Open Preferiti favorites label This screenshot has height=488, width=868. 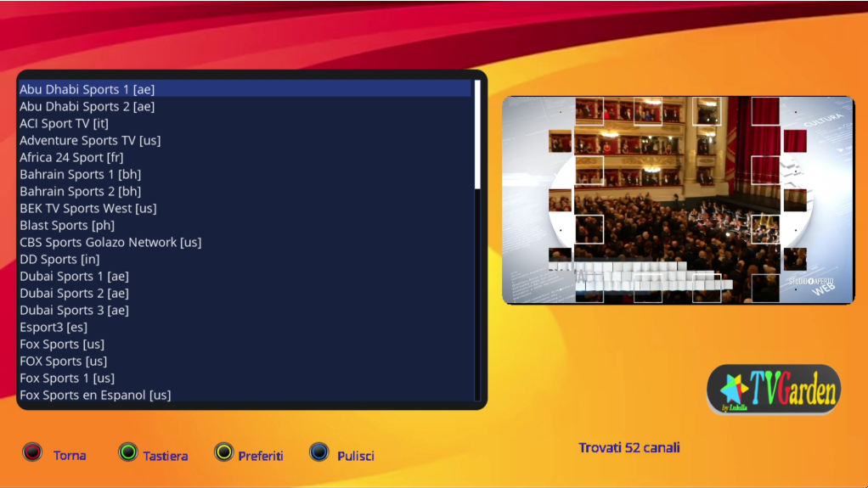(261, 456)
